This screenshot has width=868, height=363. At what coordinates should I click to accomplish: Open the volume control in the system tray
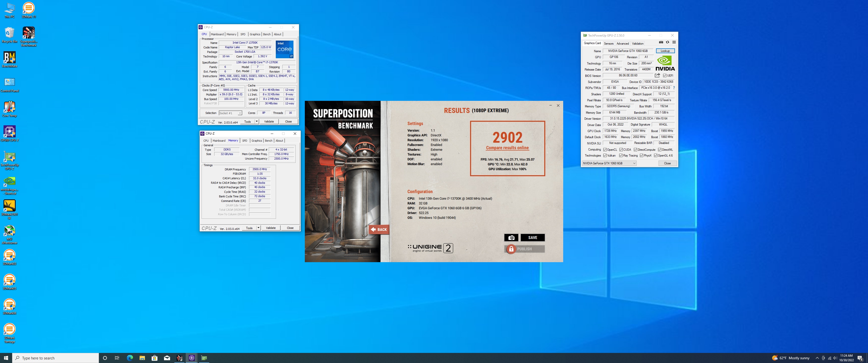(835, 358)
